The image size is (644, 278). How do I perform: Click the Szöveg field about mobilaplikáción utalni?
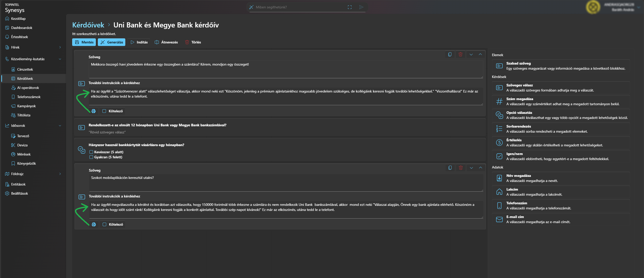pyautogui.click(x=286, y=183)
